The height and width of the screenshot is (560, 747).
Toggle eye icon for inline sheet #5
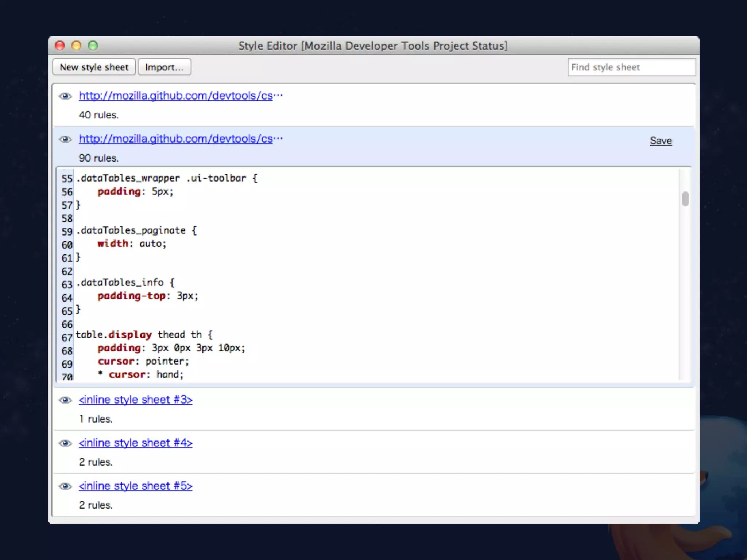coord(65,486)
